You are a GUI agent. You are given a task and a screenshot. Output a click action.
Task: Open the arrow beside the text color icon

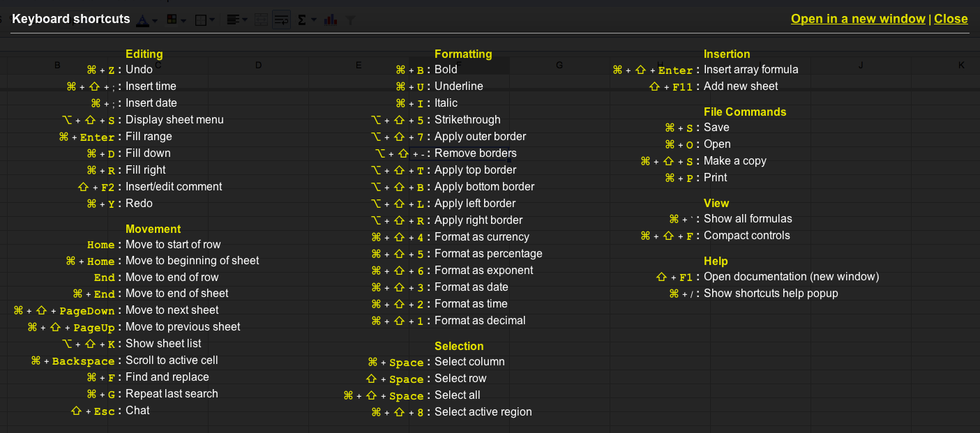coord(154,20)
